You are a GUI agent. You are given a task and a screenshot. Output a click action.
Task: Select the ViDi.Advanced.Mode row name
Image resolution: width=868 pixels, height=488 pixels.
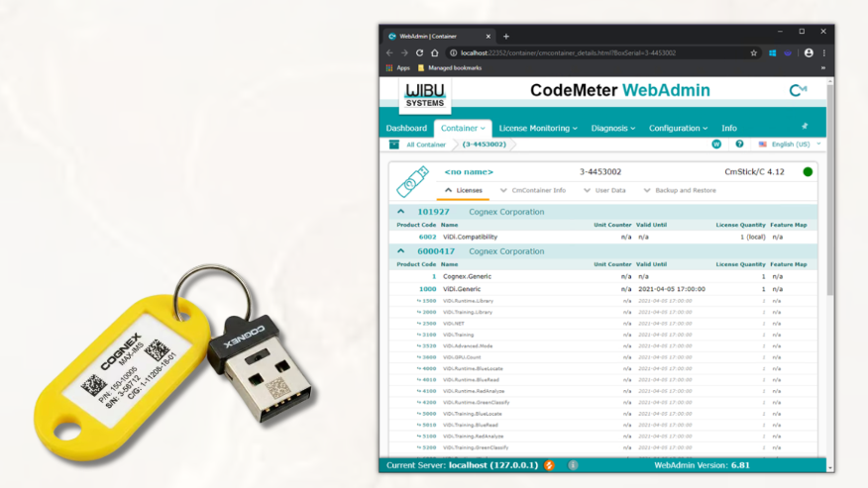pyautogui.click(x=468, y=345)
